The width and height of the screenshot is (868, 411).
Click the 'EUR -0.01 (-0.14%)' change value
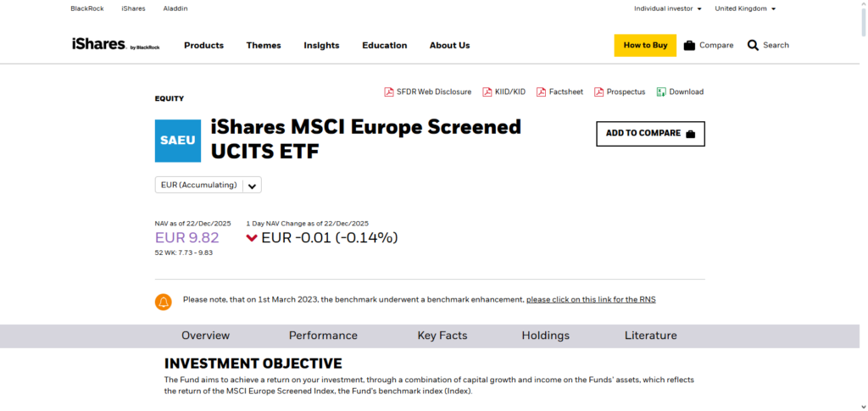[x=330, y=238]
